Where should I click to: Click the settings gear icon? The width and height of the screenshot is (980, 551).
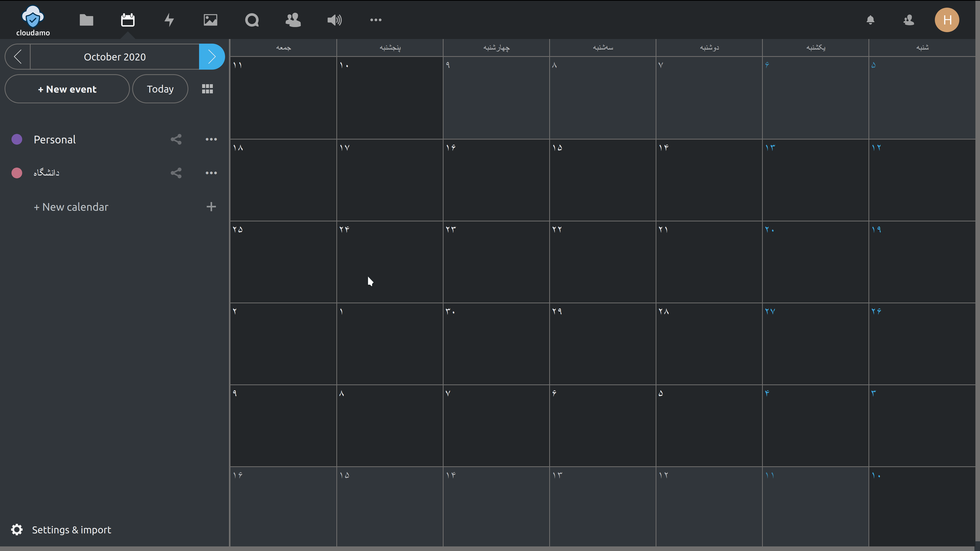click(17, 530)
